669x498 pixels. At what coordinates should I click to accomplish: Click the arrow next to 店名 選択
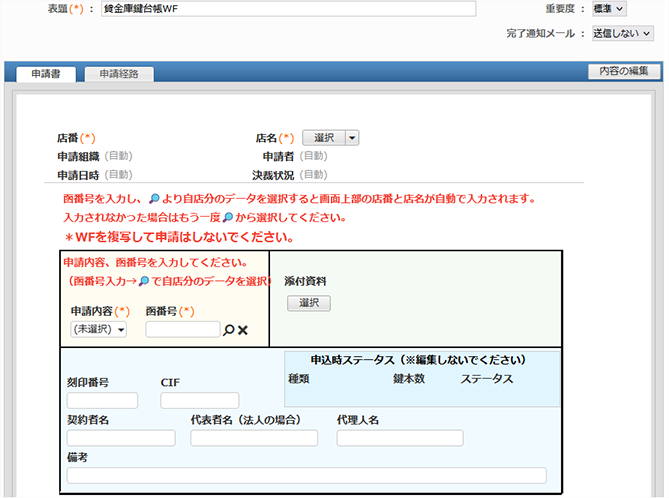[352, 138]
